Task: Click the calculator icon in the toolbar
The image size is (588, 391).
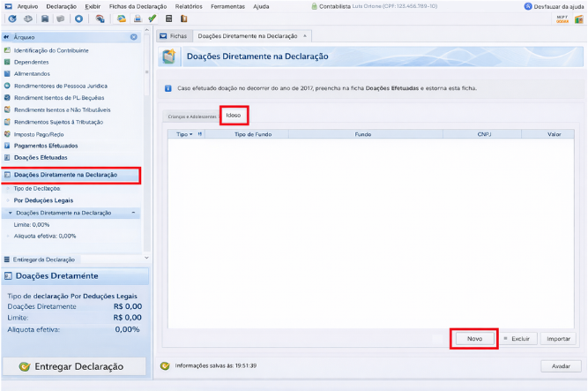Action: pyautogui.click(x=167, y=18)
